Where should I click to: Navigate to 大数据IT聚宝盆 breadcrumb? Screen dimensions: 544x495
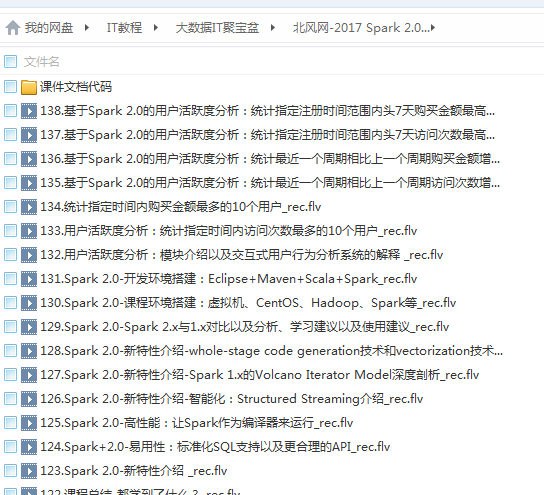click(217, 28)
